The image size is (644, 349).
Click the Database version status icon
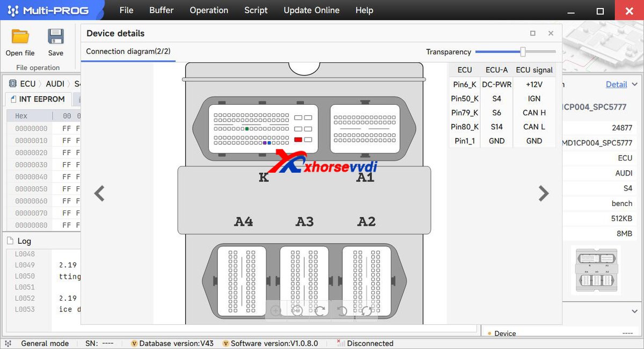(x=134, y=344)
